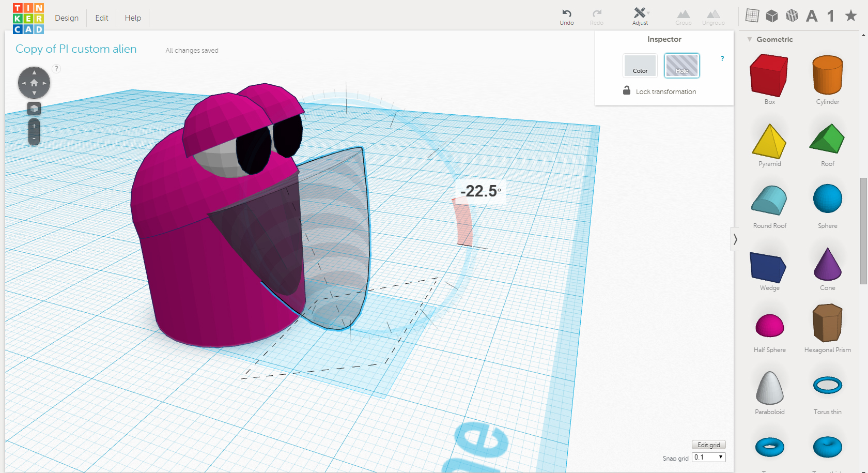The width and height of the screenshot is (868, 473).
Task: Pick the pink Half Sphere shape
Action: coord(770,326)
